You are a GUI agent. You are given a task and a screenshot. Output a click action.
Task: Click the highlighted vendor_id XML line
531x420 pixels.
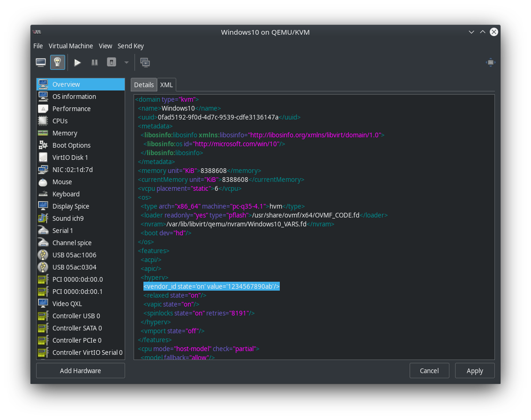211,286
